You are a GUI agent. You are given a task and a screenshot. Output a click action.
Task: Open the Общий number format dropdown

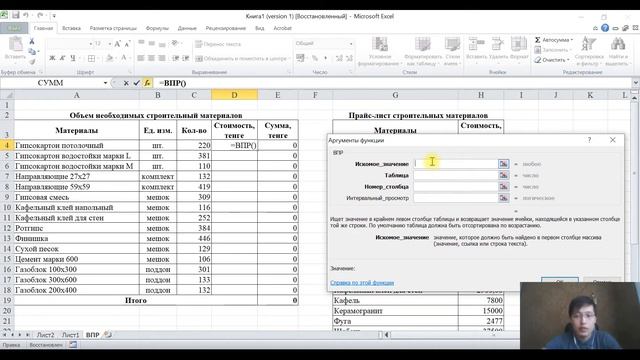click(351, 44)
